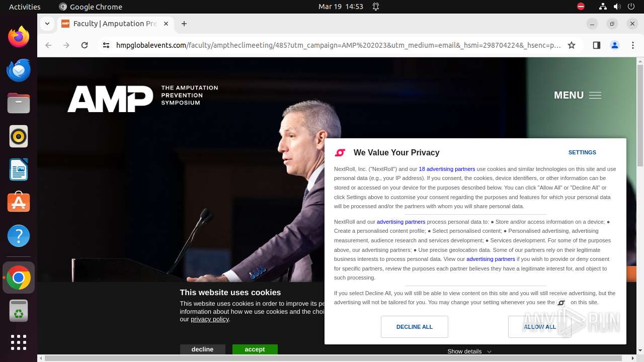Open the privacy policy link
The image size is (644, 362).
210,319
